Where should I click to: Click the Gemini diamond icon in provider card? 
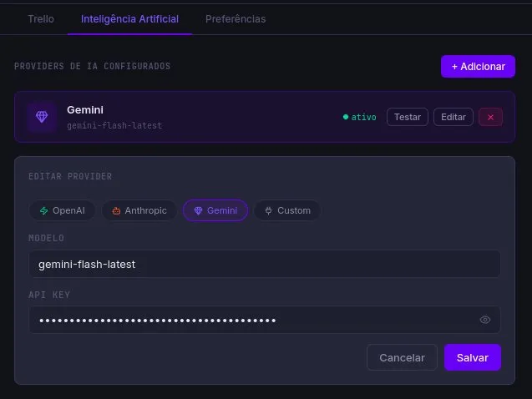[42, 117]
